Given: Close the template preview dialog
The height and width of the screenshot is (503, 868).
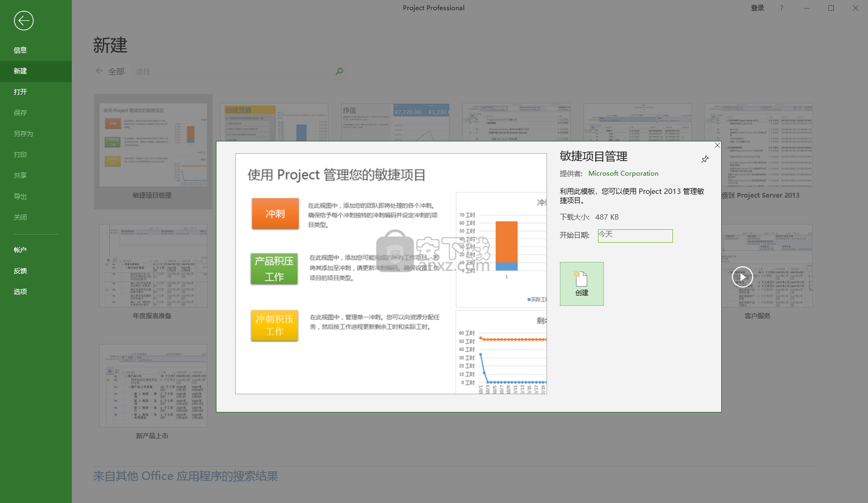Looking at the screenshot, I should pyautogui.click(x=717, y=145).
